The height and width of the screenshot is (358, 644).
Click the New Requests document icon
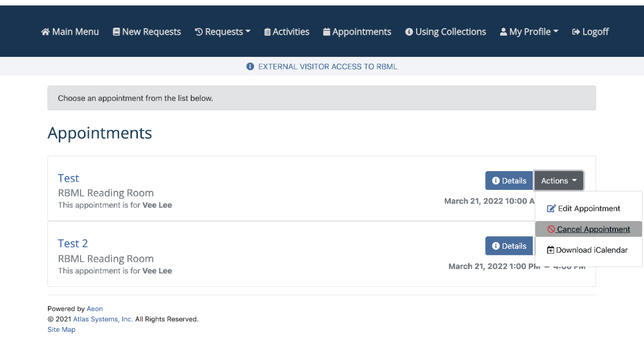116,32
